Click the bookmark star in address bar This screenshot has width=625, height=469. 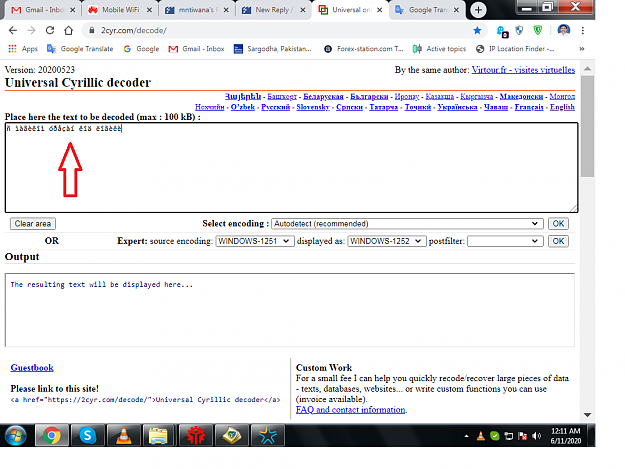[x=477, y=30]
